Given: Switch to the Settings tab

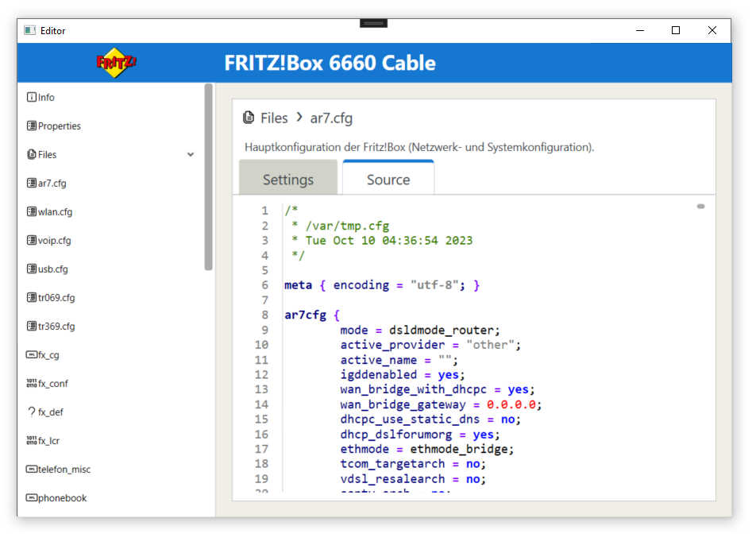Looking at the screenshot, I should pos(288,177).
